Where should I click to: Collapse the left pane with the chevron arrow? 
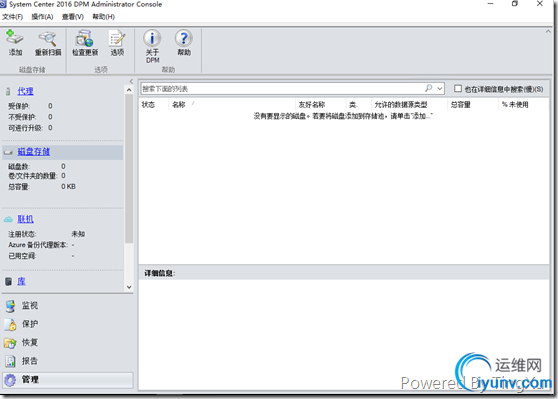coord(131,81)
